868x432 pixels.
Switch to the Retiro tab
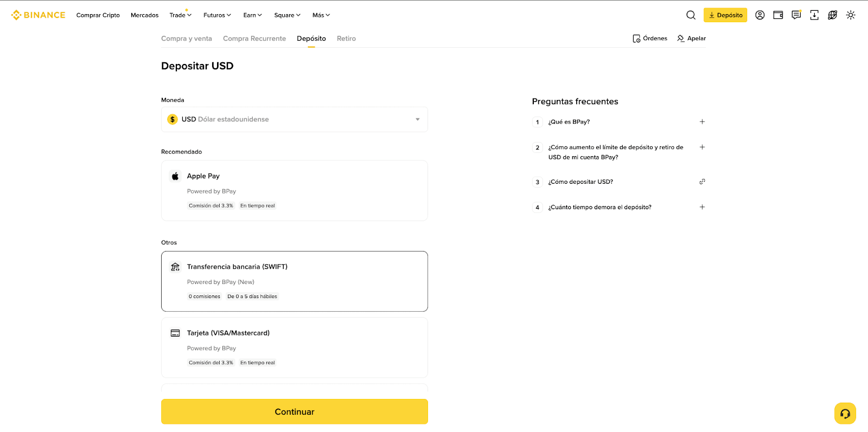346,38
